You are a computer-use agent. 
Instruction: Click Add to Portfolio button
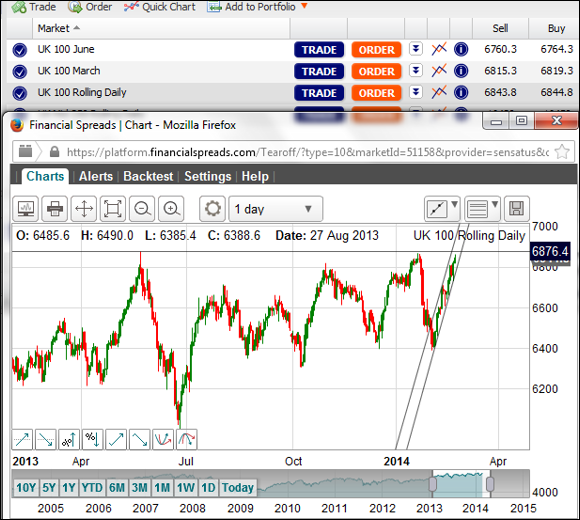[x=252, y=7]
